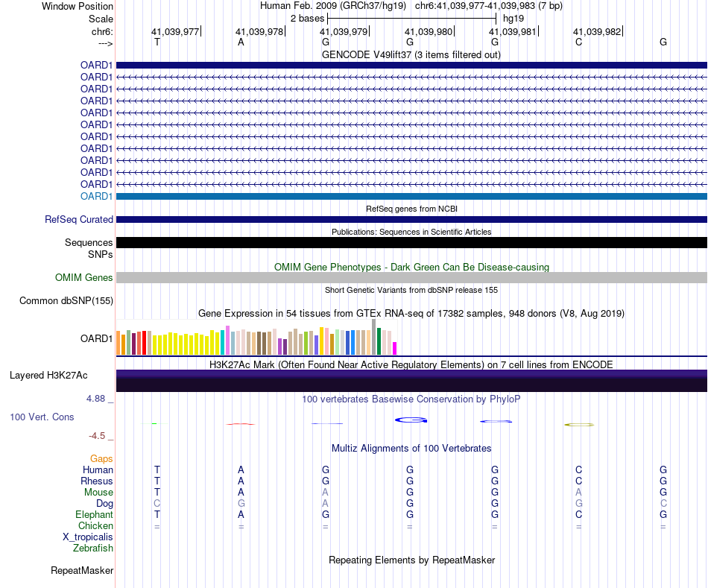Open the 100 Vert. Cons track label
708x588 pixels.
point(42,417)
